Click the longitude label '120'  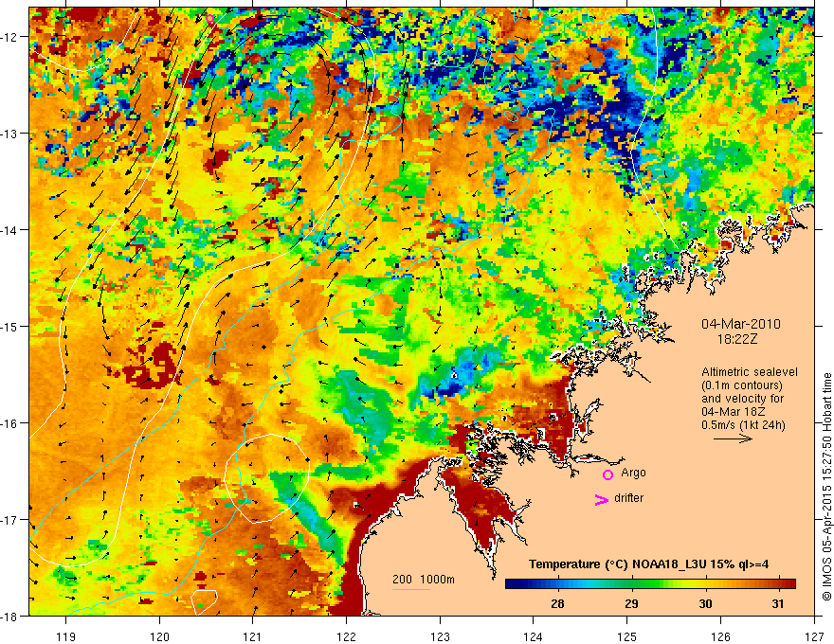coord(159,636)
